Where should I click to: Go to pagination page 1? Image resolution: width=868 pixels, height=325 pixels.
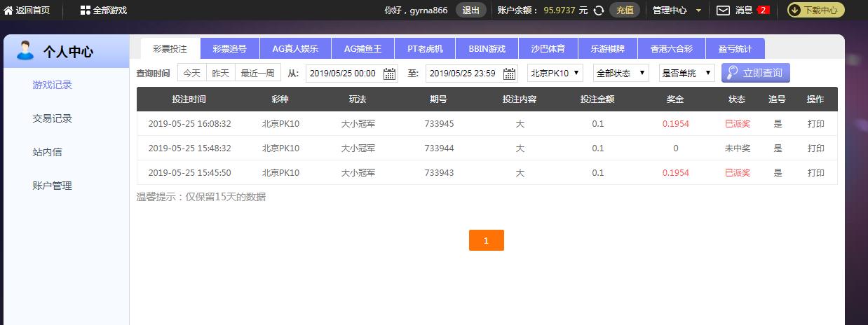click(x=486, y=240)
